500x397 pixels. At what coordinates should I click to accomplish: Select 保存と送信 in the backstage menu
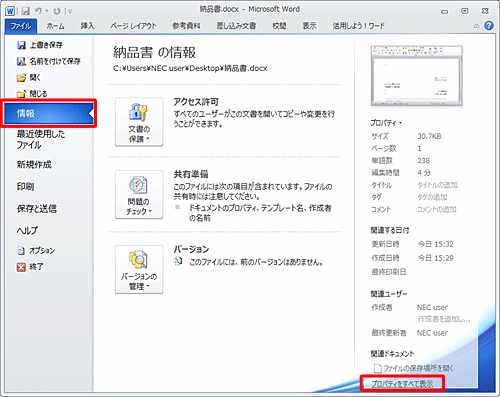click(37, 209)
